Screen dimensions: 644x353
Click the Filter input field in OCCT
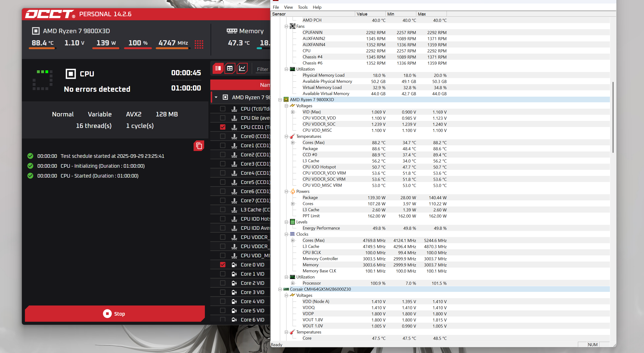click(x=262, y=69)
